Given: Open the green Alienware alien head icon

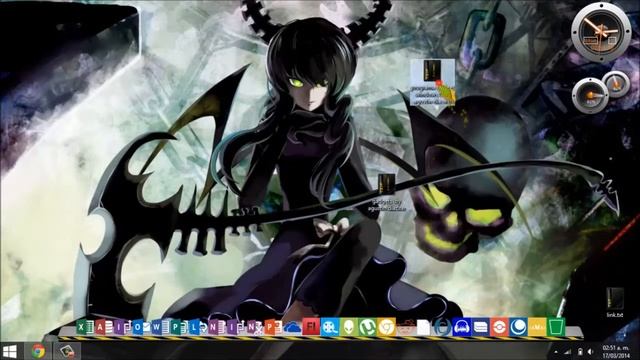Looking at the screenshot, I should (349, 327).
